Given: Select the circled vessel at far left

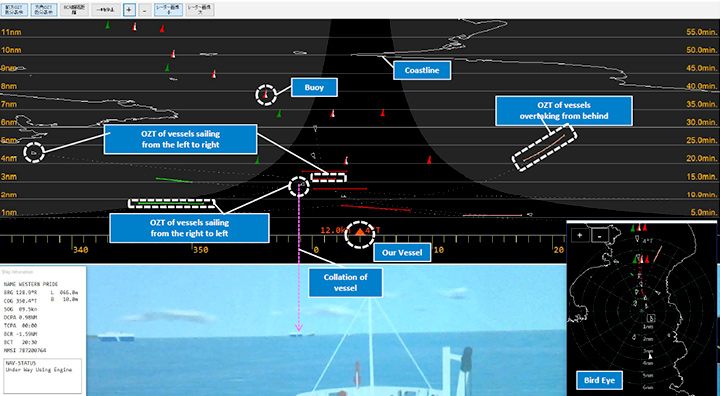Looking at the screenshot, I should click(x=33, y=152).
